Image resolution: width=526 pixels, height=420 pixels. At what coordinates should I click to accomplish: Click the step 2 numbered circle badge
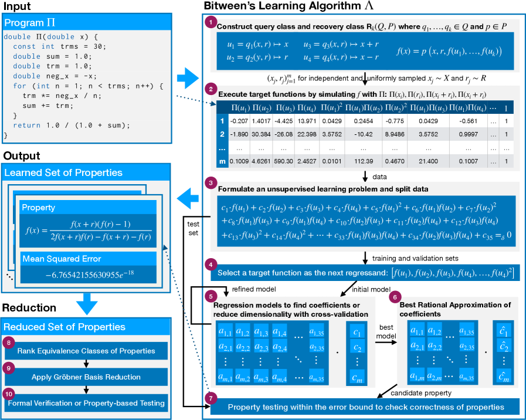coord(210,89)
